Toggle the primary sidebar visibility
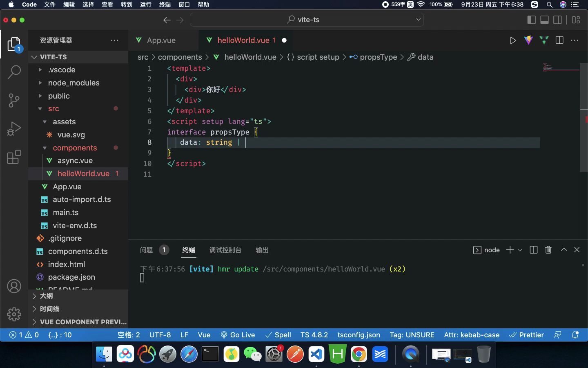 pyautogui.click(x=531, y=20)
